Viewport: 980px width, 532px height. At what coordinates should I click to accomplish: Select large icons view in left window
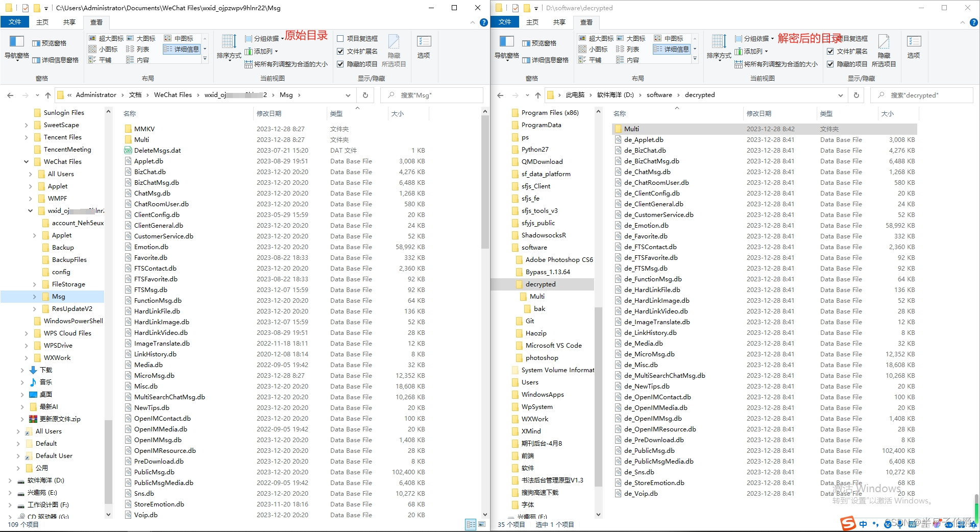tap(141, 38)
